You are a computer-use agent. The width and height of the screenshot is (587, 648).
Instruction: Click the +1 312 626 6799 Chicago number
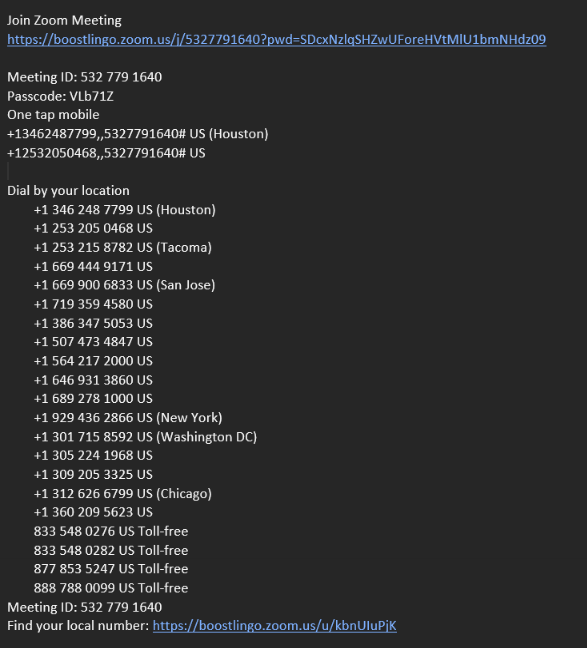click(122, 493)
